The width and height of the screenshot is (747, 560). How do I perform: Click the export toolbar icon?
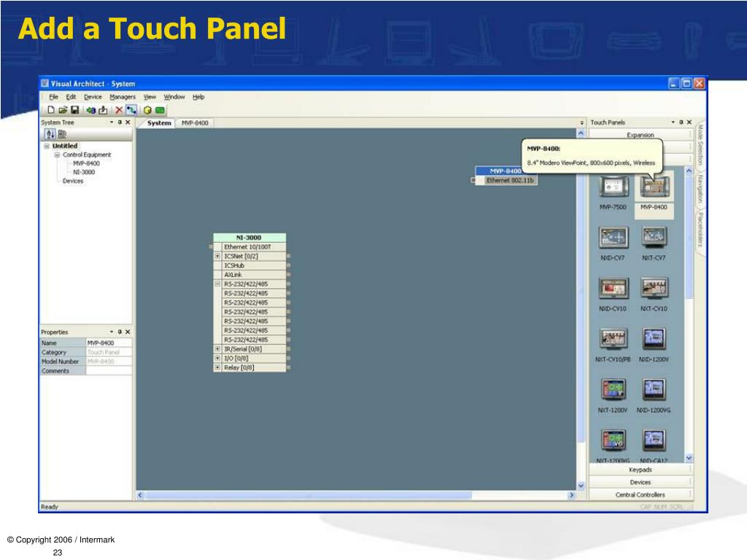coord(102,110)
